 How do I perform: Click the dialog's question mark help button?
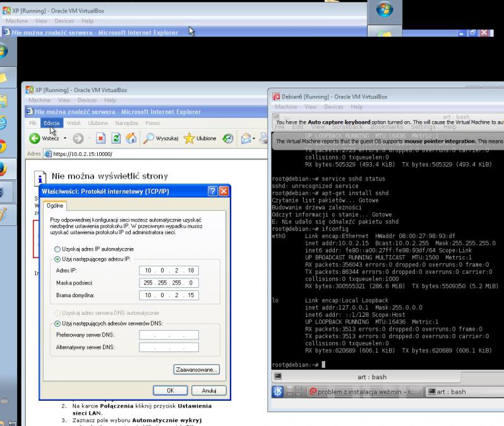[213, 191]
